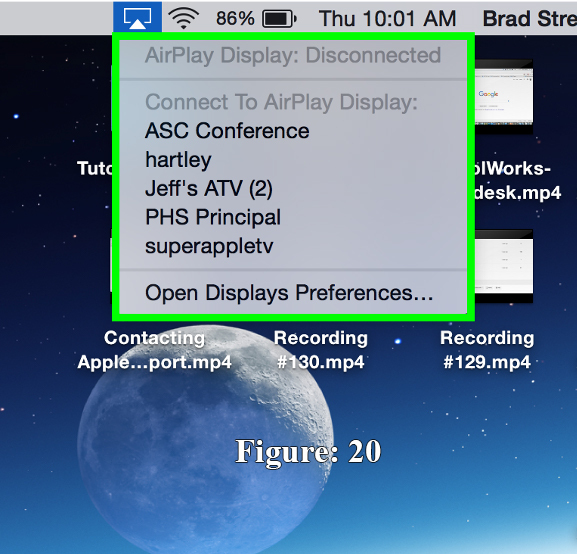The height and width of the screenshot is (554, 577).
Task: Click the battery icon in menu bar
Action: pos(279,18)
